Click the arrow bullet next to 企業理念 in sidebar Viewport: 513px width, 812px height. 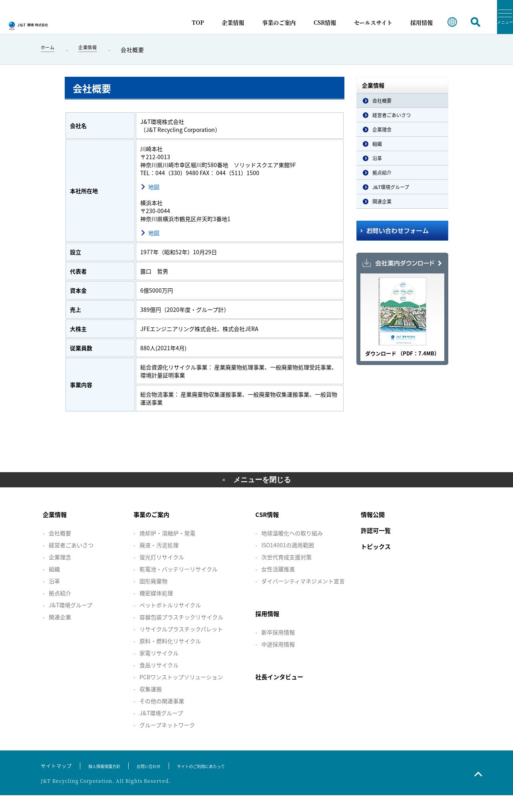(366, 130)
